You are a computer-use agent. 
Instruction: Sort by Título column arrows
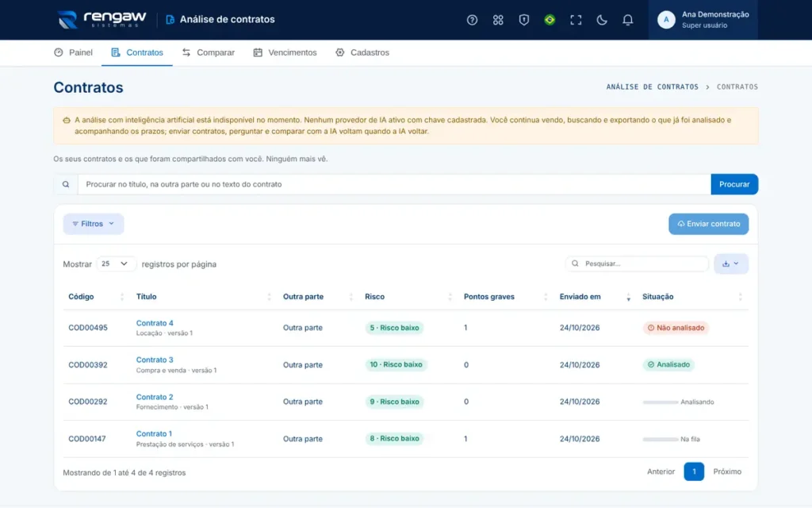click(x=269, y=297)
